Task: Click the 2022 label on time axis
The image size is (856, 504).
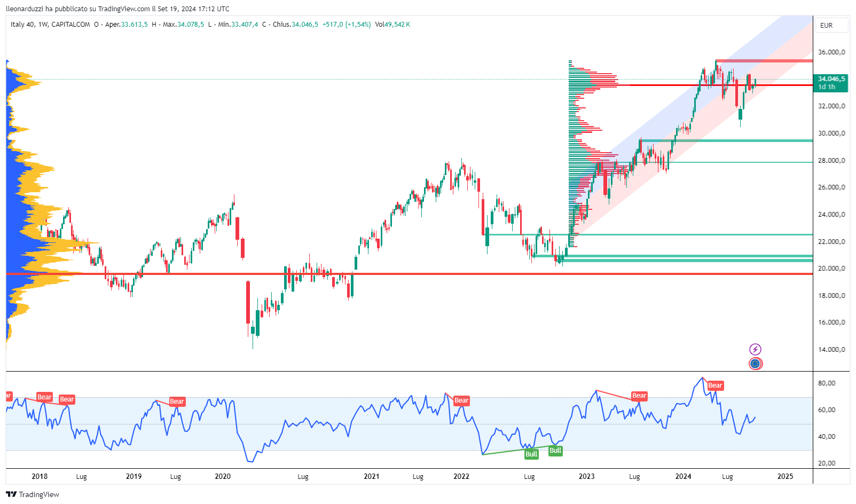Action: (461, 477)
